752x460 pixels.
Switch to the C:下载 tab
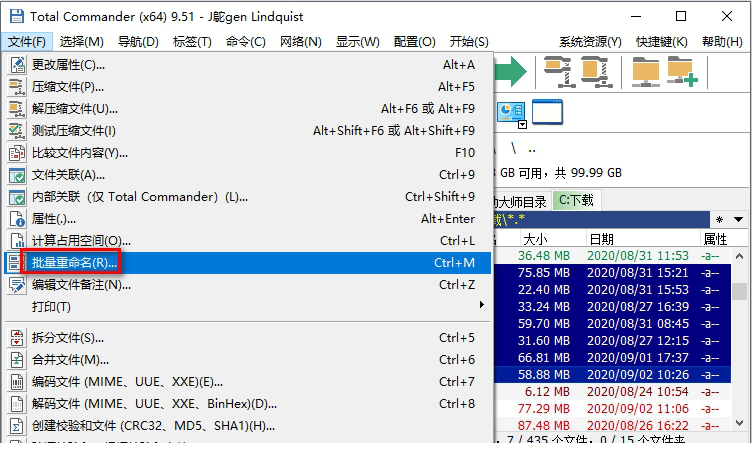point(576,201)
